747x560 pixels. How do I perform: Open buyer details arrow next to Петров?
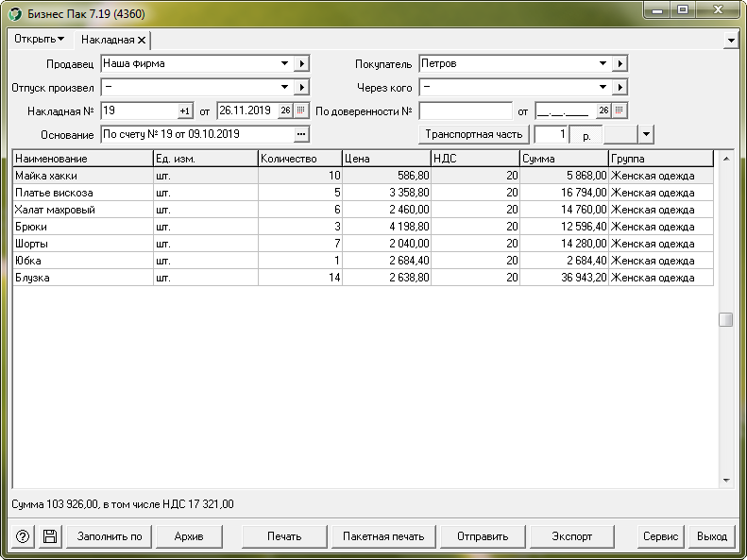(x=620, y=64)
